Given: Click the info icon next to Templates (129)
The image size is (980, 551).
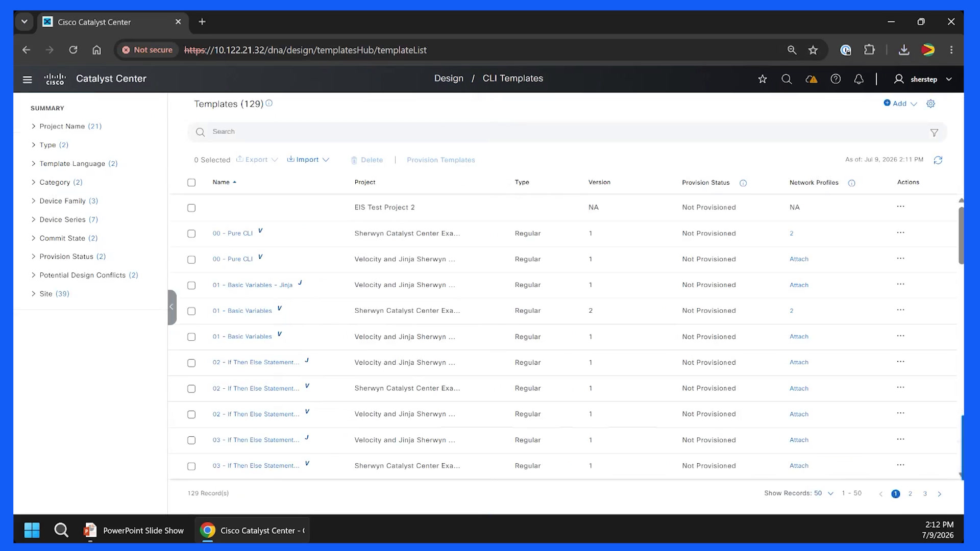Looking at the screenshot, I should click(x=269, y=103).
